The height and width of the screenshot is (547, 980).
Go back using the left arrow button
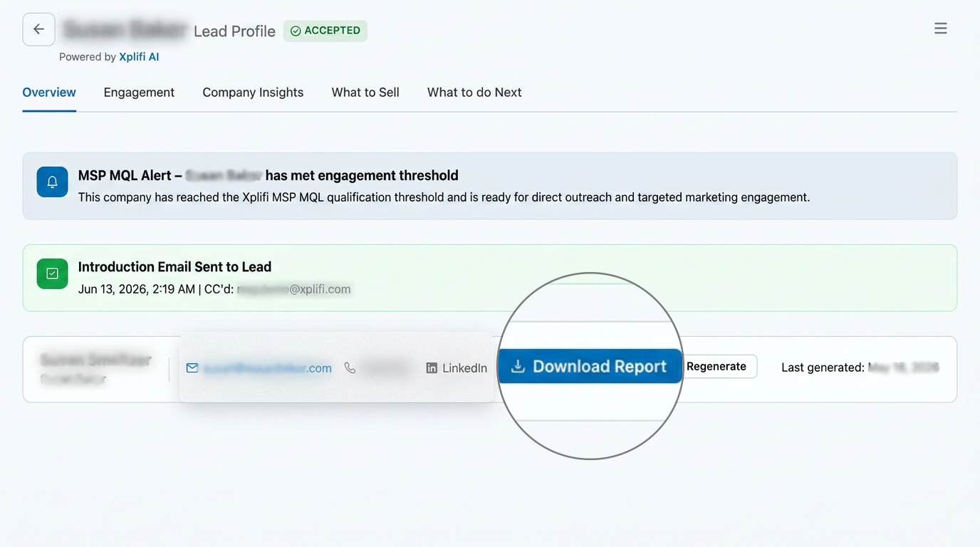(x=38, y=29)
